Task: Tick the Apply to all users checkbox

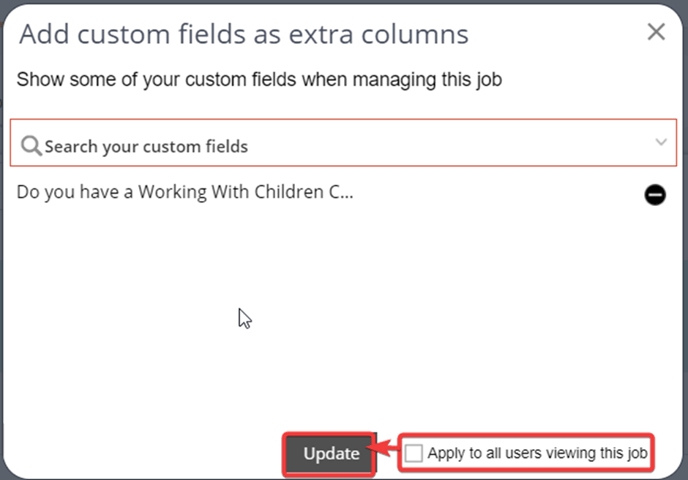Action: (413, 453)
